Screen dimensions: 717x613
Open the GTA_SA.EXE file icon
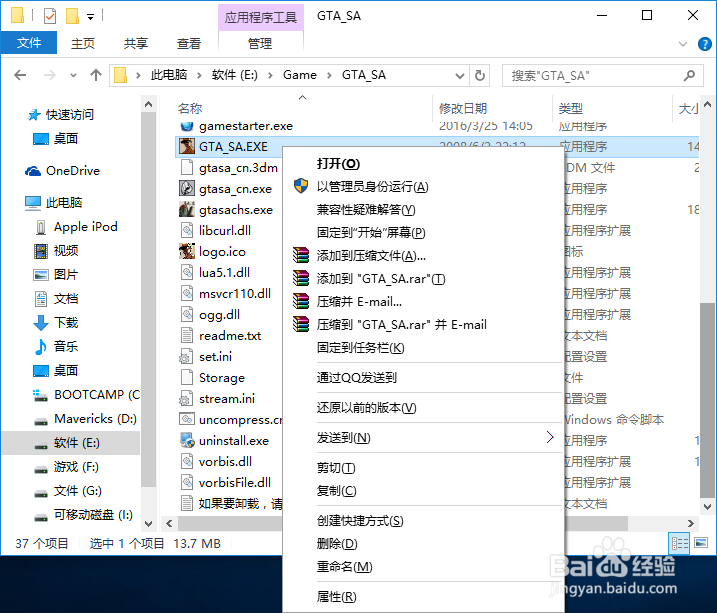tap(187, 146)
